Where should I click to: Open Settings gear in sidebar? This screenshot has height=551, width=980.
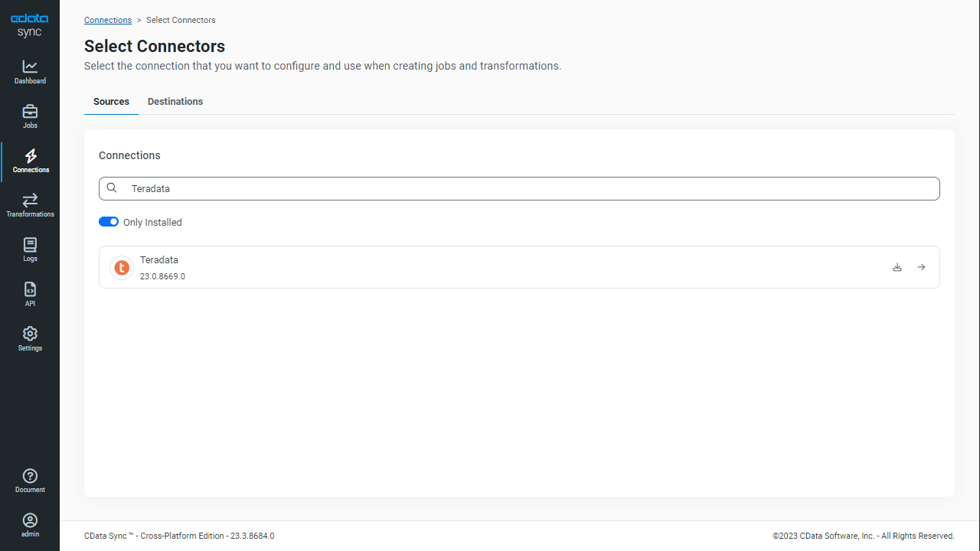pyautogui.click(x=30, y=339)
